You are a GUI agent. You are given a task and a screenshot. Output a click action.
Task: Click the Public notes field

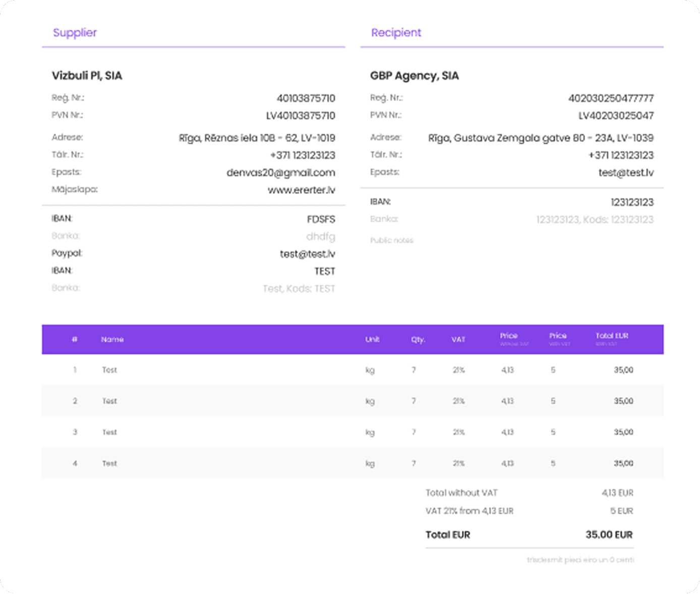[x=392, y=240]
